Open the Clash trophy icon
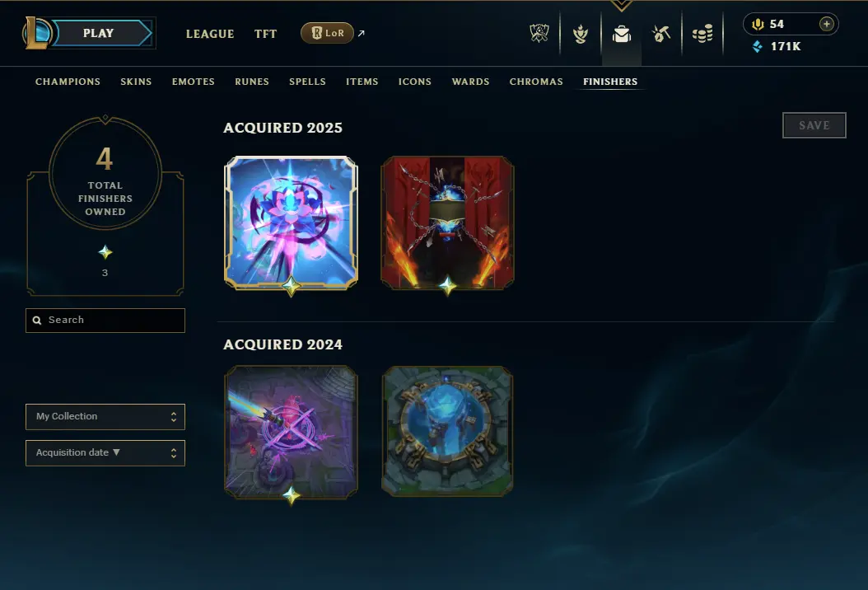868x590 pixels. pyautogui.click(x=539, y=34)
